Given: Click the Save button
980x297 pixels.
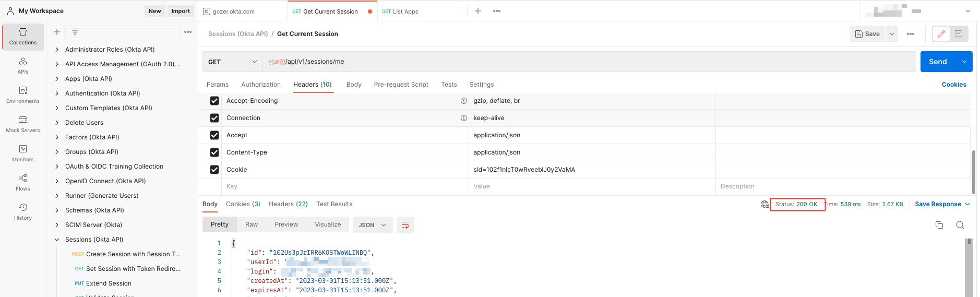Looking at the screenshot, I should coord(867,34).
